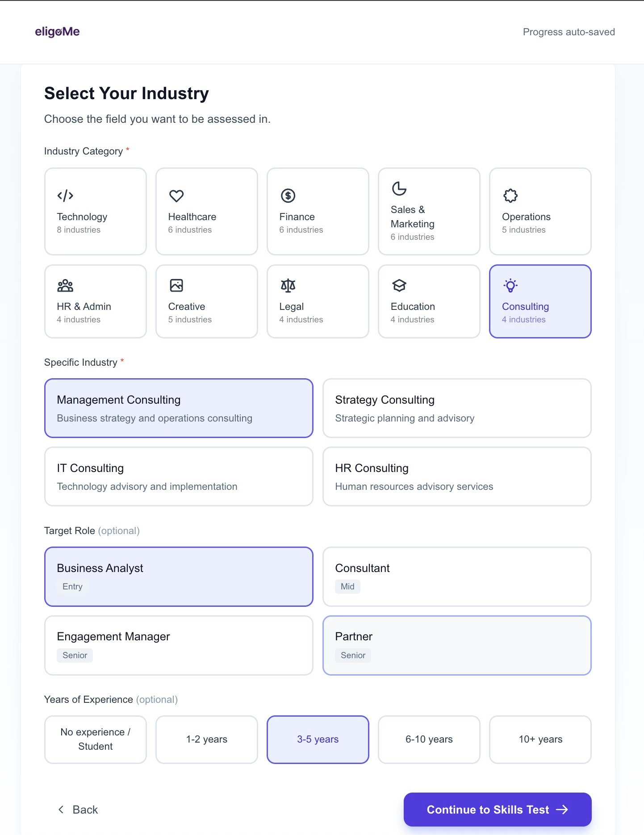Click the Creative image icon
This screenshot has height=835, width=644.
pos(176,285)
